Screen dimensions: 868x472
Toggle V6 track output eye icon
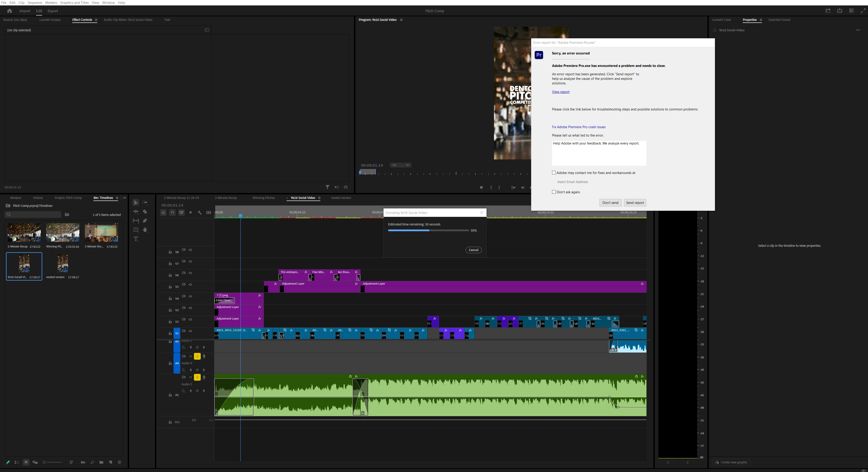pyautogui.click(x=190, y=273)
